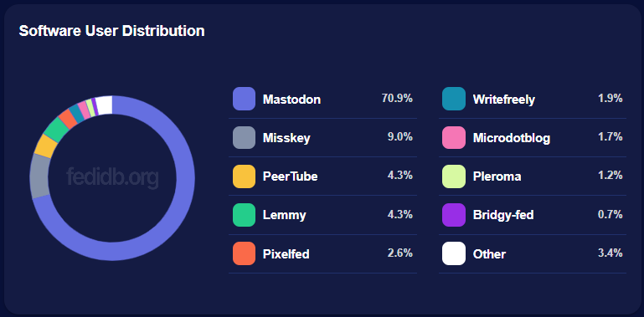Screen dimensions: 644x317
Task: Click the large Mastodon donut segment
Action: [181, 205]
